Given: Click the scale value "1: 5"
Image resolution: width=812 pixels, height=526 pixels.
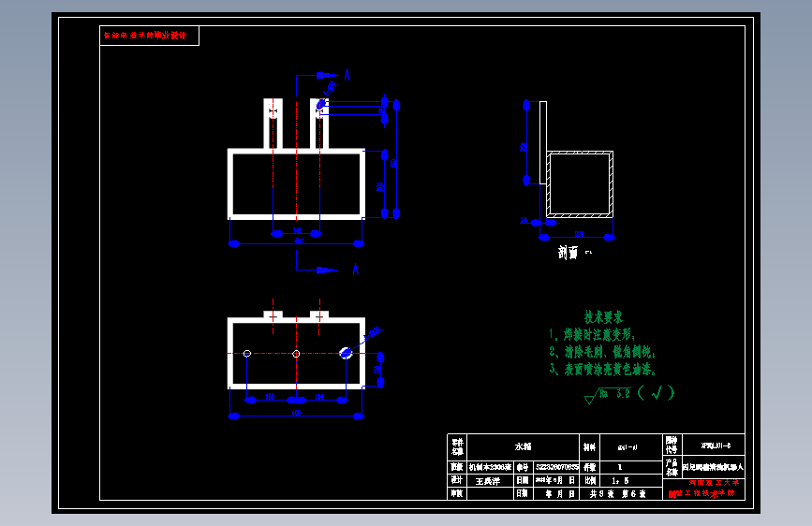Looking at the screenshot, I should pos(620,481).
